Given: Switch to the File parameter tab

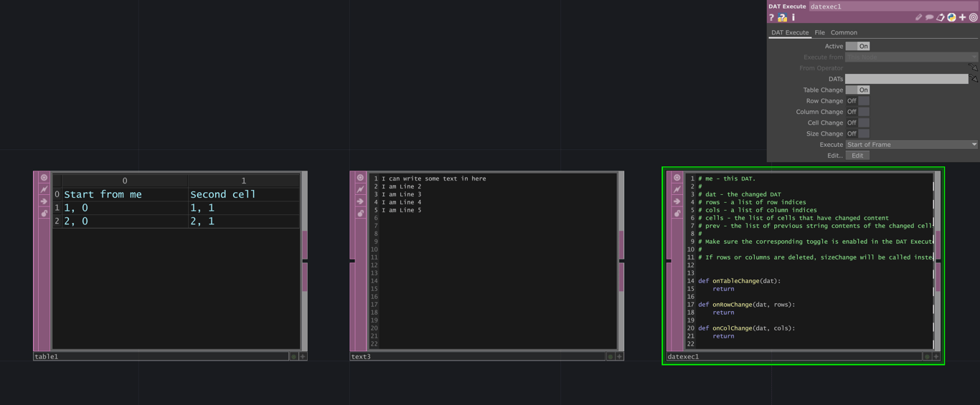Looking at the screenshot, I should point(819,32).
